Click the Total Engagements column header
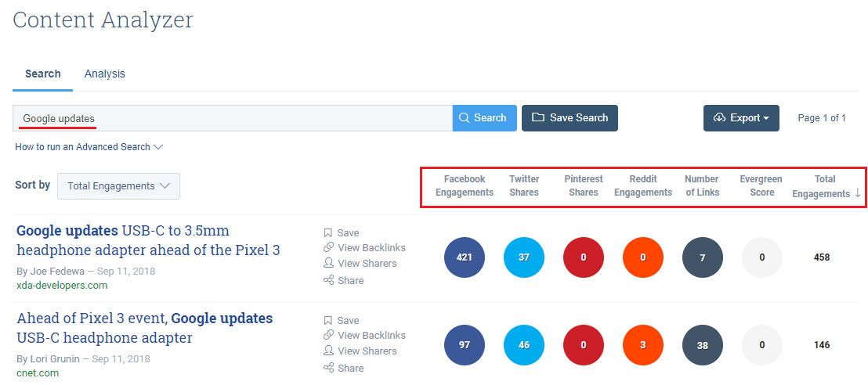Screen dimensions: 868x385 pos(826,186)
